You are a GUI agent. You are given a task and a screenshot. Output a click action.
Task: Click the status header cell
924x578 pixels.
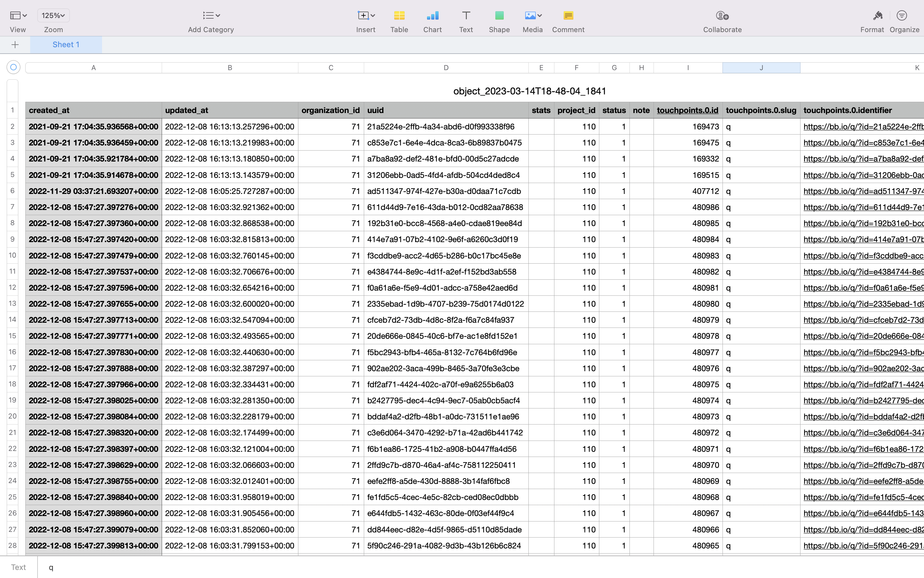click(614, 110)
